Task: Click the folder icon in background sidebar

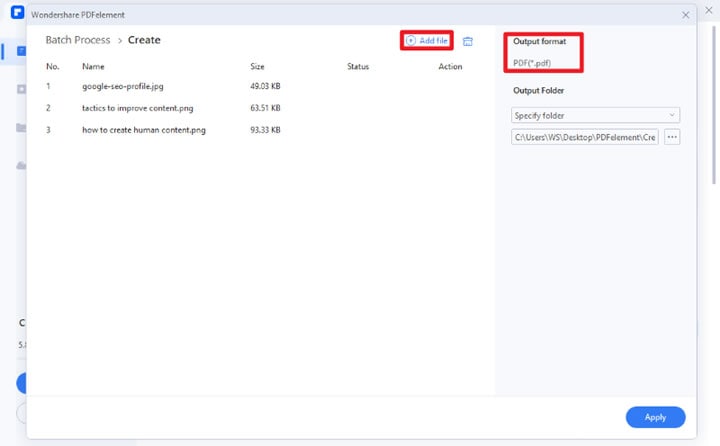Action: coord(21,127)
